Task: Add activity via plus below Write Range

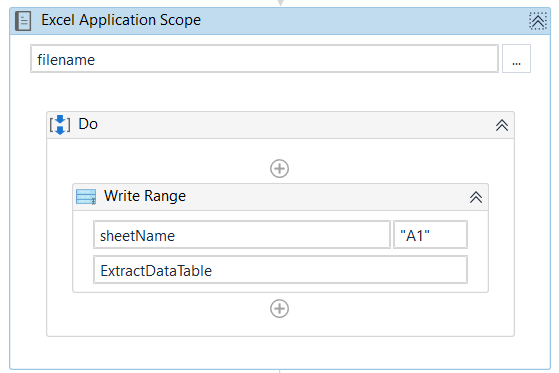Action: [280, 309]
